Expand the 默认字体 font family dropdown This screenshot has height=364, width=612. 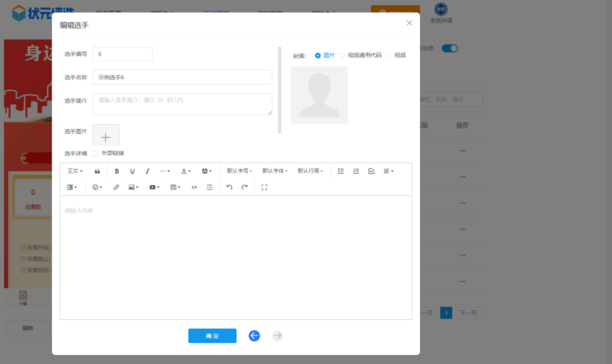[x=275, y=171]
